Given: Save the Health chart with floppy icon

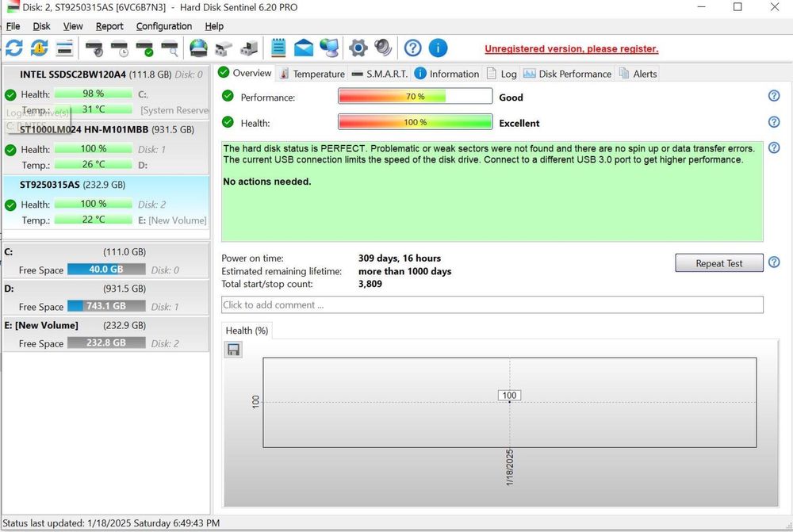Looking at the screenshot, I should click(233, 350).
